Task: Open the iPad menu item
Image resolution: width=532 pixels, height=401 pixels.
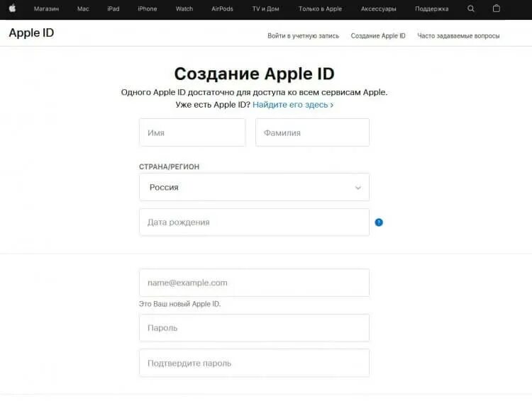Action: pos(113,9)
